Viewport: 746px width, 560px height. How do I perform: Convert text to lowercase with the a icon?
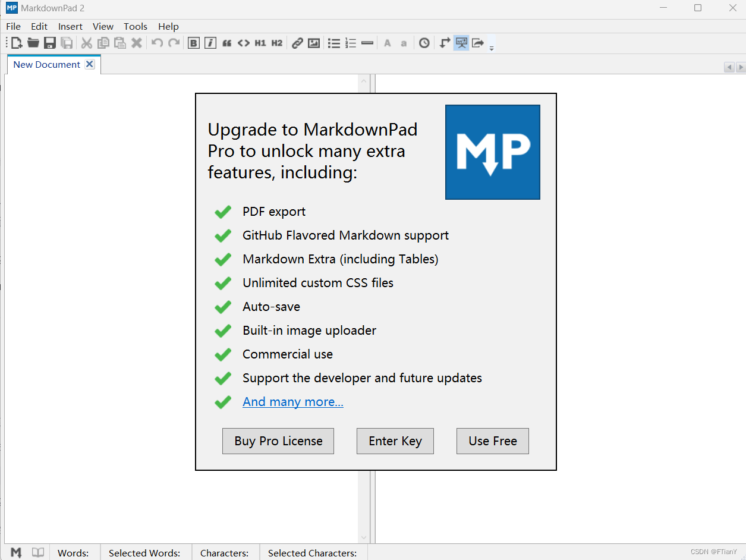404,43
